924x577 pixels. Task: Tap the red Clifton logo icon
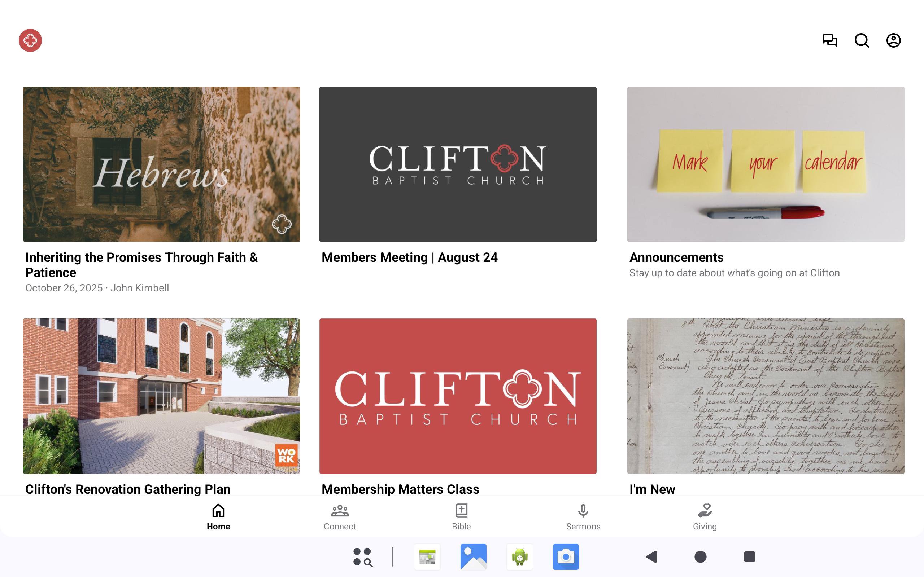(30, 40)
